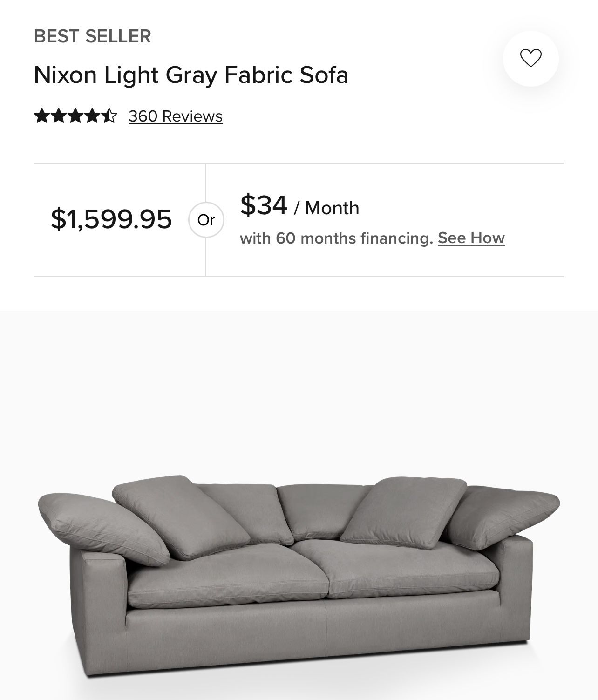The image size is (598, 700).
Task: Add sofa to favorites with heart icon
Action: pos(530,58)
